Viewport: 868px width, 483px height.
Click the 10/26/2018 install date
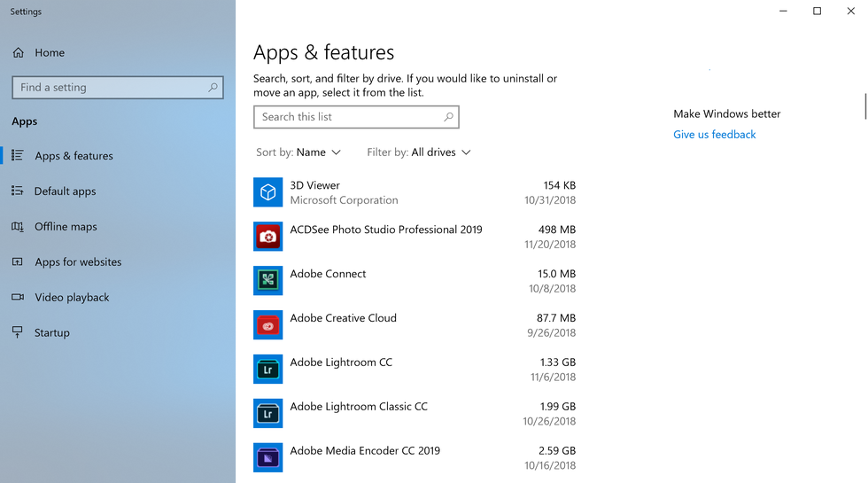pyautogui.click(x=549, y=422)
